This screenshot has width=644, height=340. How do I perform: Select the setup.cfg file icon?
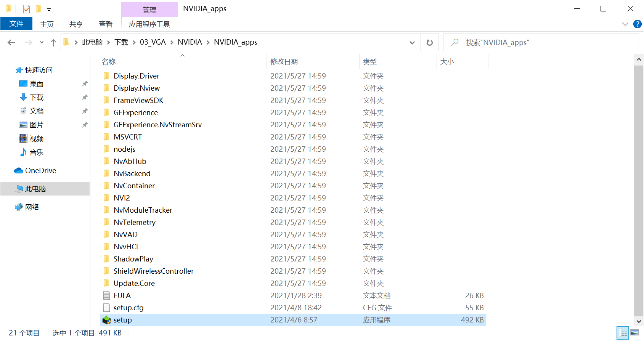pyautogui.click(x=107, y=308)
